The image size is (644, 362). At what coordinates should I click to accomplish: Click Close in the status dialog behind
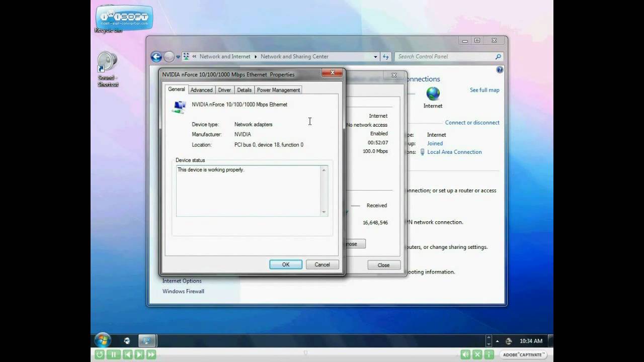(x=383, y=265)
